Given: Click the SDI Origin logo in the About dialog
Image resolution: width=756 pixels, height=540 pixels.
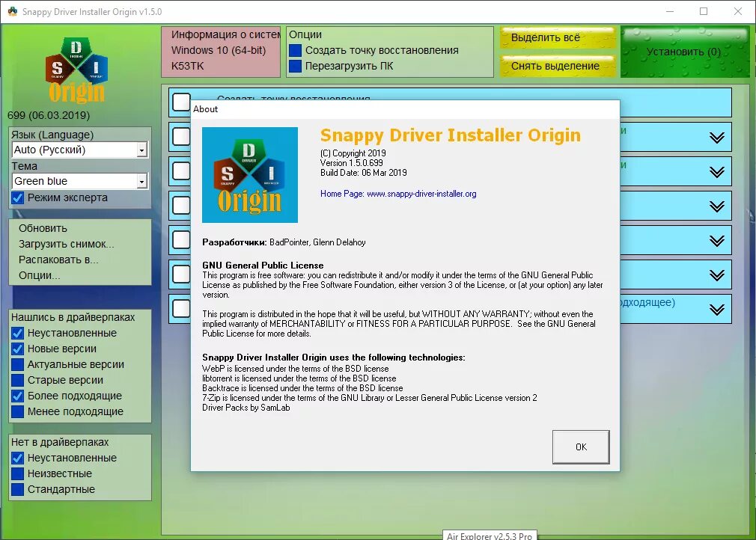Looking at the screenshot, I should pos(249,174).
